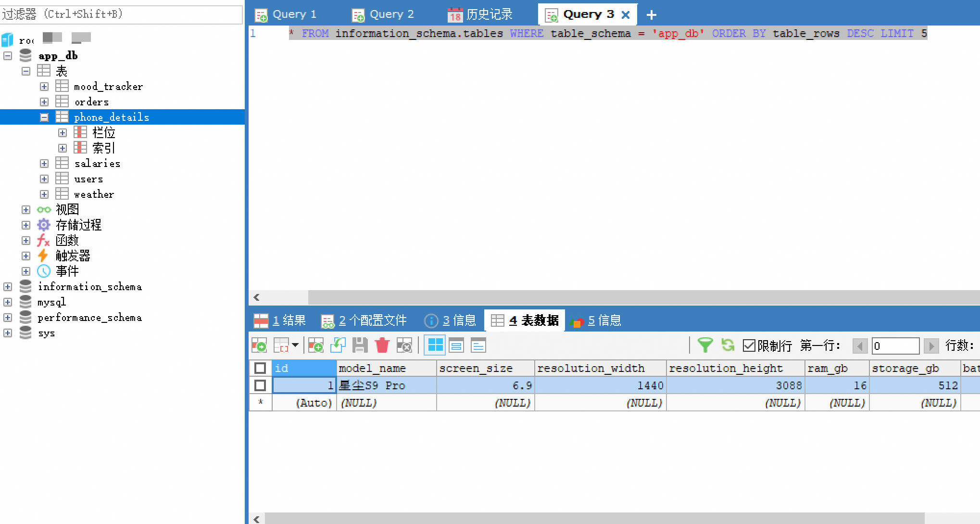
Task: Click the plus button to add new query tab
Action: pyautogui.click(x=651, y=15)
